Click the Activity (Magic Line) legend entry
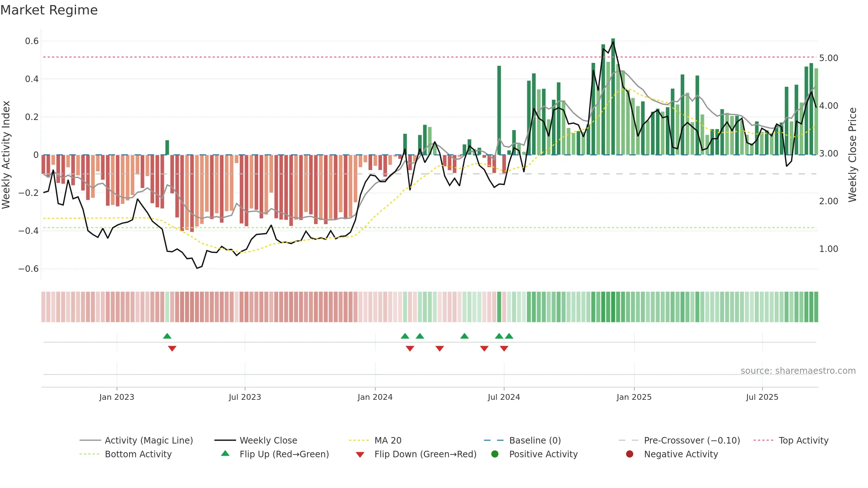 click(x=136, y=440)
